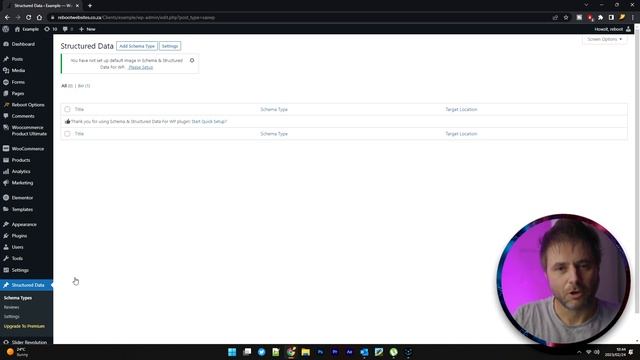Open Reboot Options in sidebar

point(28,105)
